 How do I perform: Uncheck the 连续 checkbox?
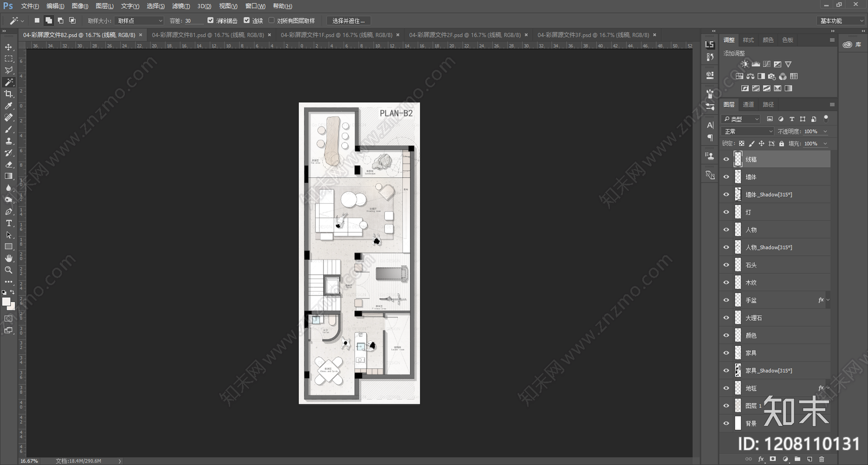coord(247,21)
